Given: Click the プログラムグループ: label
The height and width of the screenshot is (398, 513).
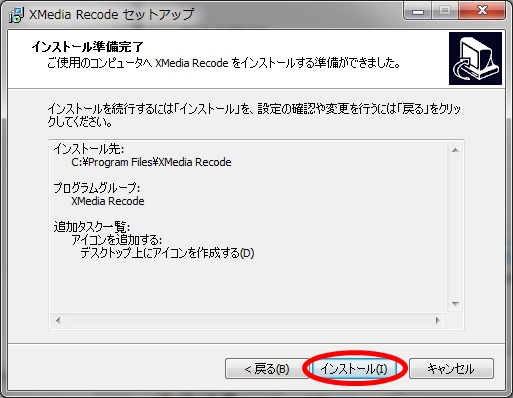Looking at the screenshot, I should coord(97,188).
